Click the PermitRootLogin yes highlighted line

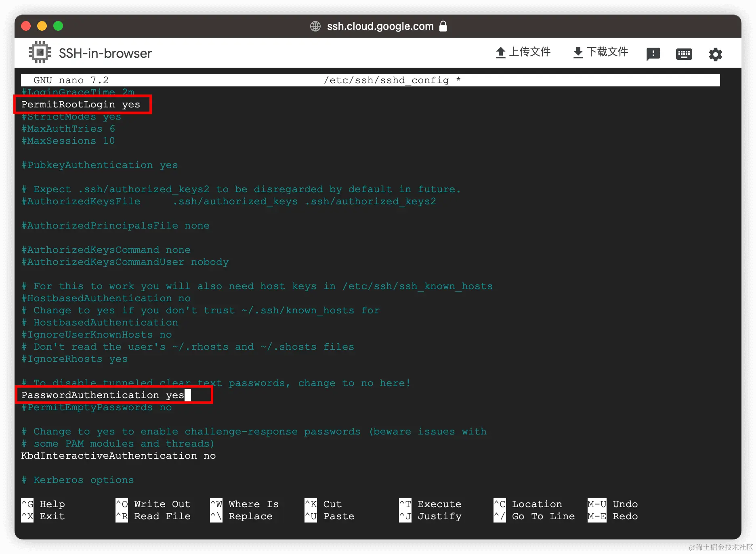click(81, 104)
